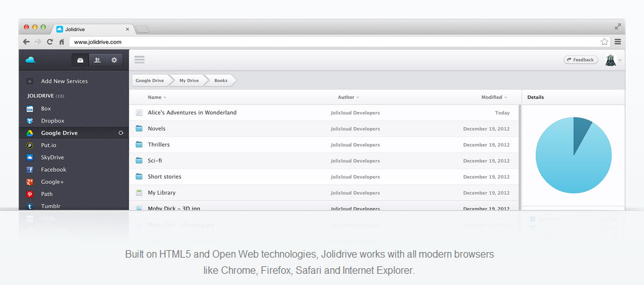Click the Details panel heading
Image resolution: width=644 pixels, height=285 pixels.
536,97
